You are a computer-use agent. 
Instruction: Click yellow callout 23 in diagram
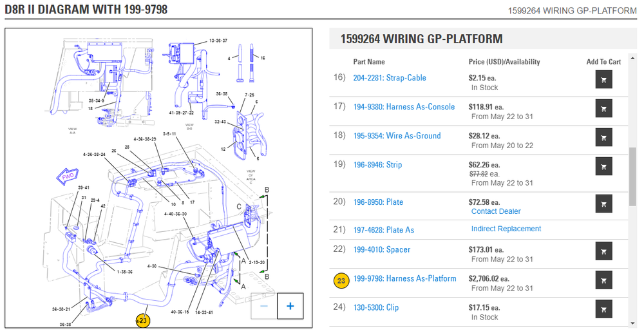pyautogui.click(x=143, y=321)
